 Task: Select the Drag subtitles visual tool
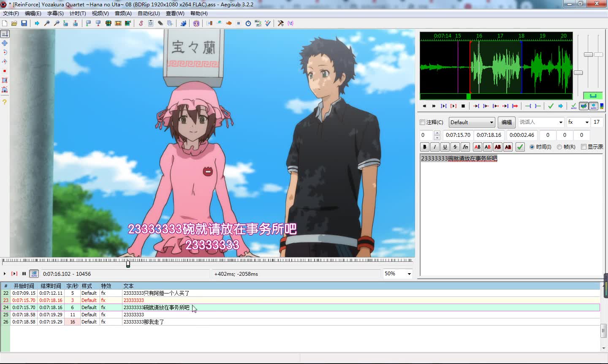[5, 43]
